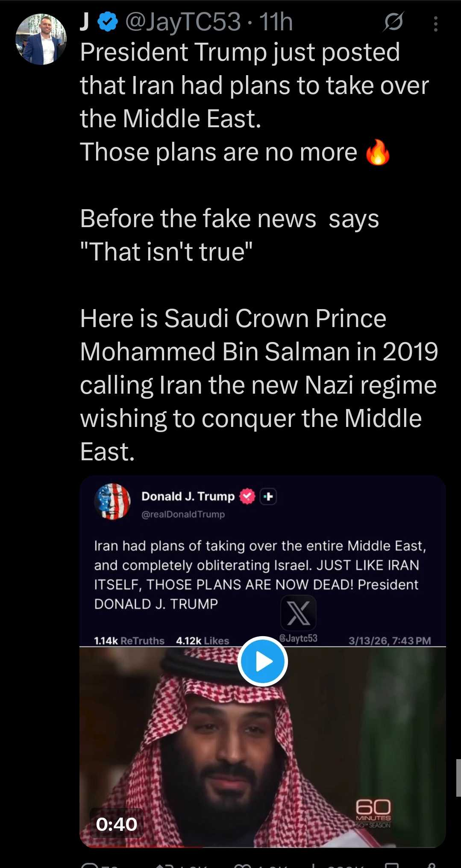This screenshot has height=868, width=461.
Task: Click the scrollbar handle on the right edge
Action: tap(458, 778)
